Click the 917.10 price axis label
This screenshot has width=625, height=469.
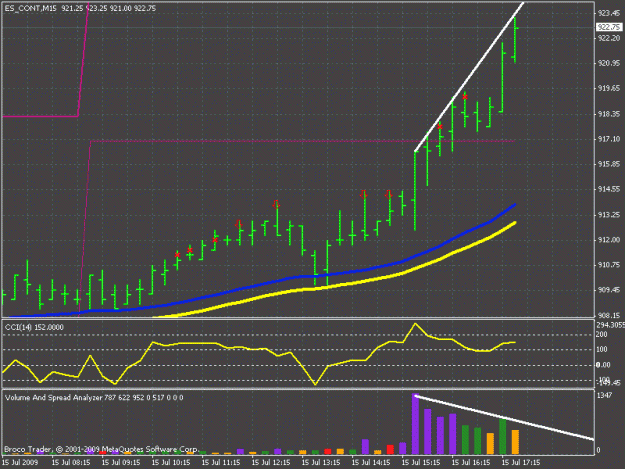click(x=609, y=139)
